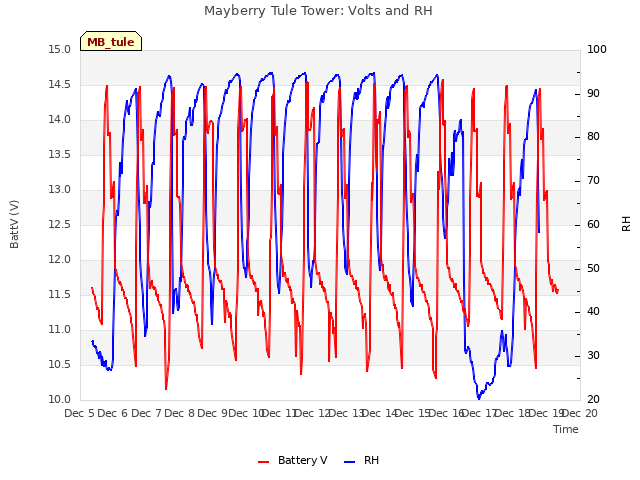Screen dimensions: 640x480
Task: Click the RH right axis label
Action: [x=626, y=224]
